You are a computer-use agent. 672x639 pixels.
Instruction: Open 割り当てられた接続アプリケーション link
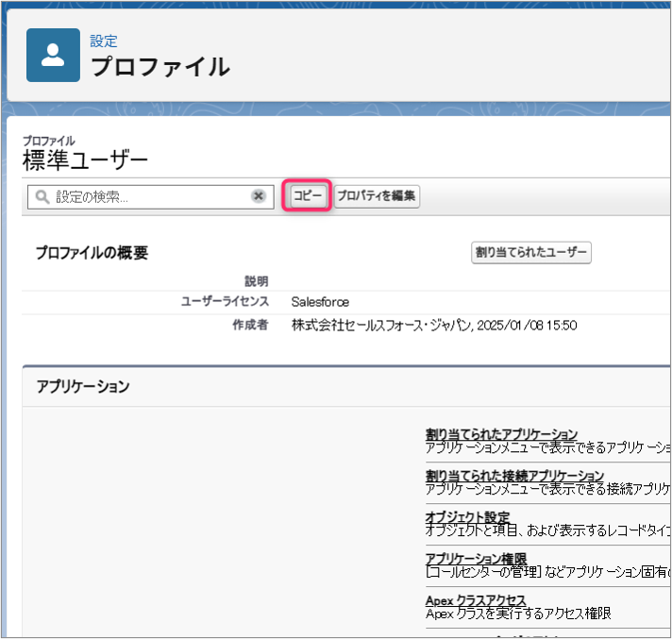(514, 475)
